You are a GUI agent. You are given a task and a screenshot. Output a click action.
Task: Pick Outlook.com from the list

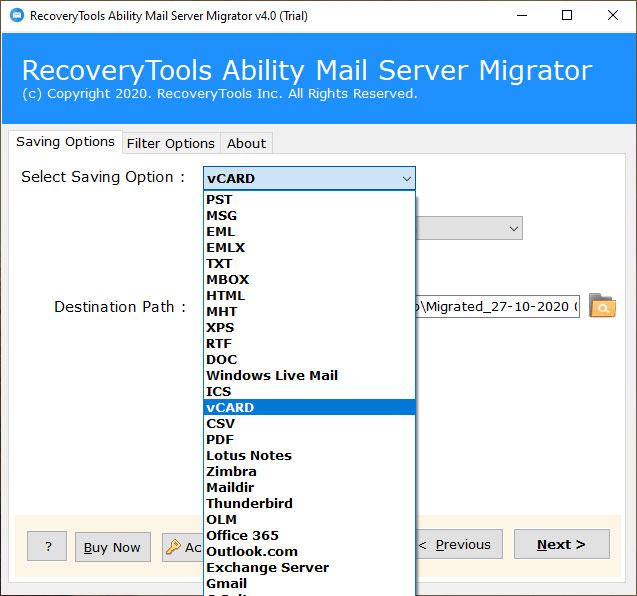tap(309, 551)
